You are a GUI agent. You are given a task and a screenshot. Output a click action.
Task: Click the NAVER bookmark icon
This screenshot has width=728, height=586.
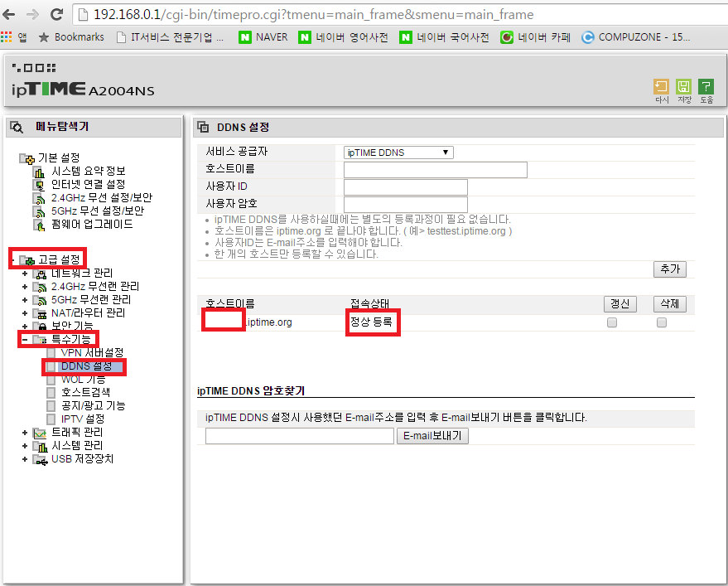[x=243, y=36]
